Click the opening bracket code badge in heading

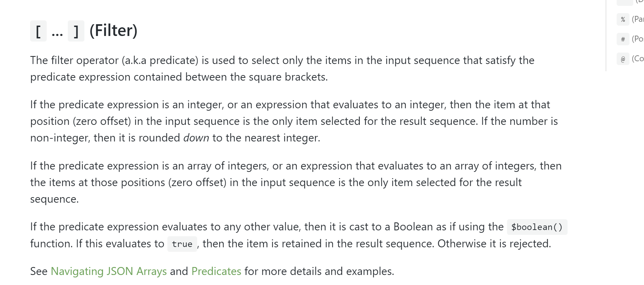pyautogui.click(x=38, y=31)
